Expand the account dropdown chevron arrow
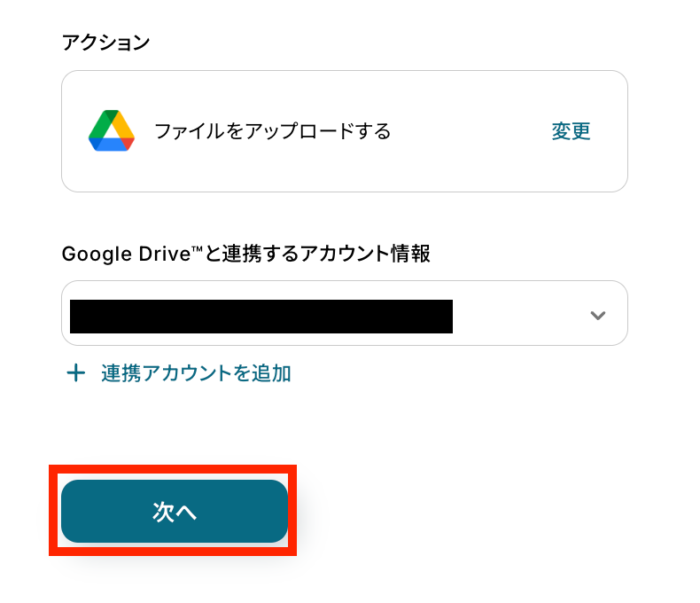The width and height of the screenshot is (700, 603). pos(598,316)
